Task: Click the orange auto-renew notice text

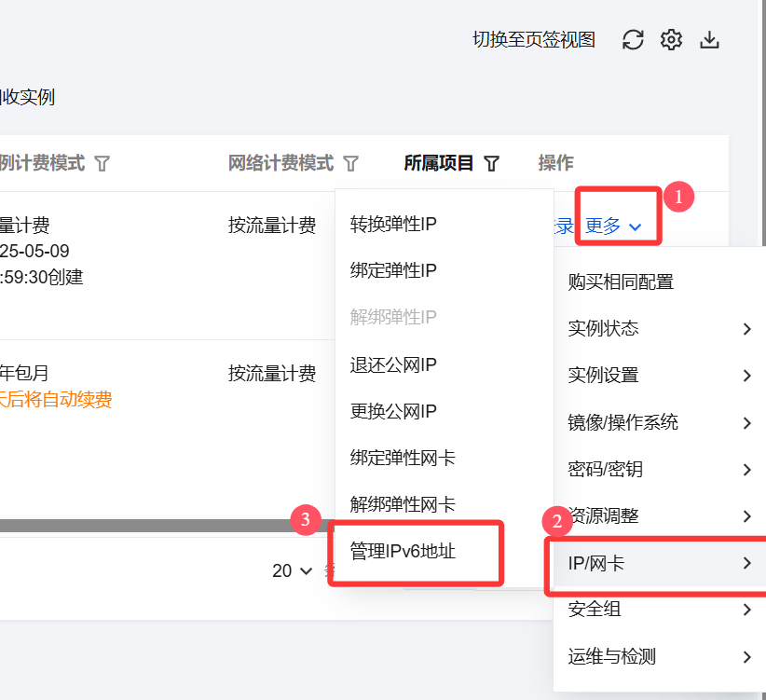Action: (x=56, y=400)
